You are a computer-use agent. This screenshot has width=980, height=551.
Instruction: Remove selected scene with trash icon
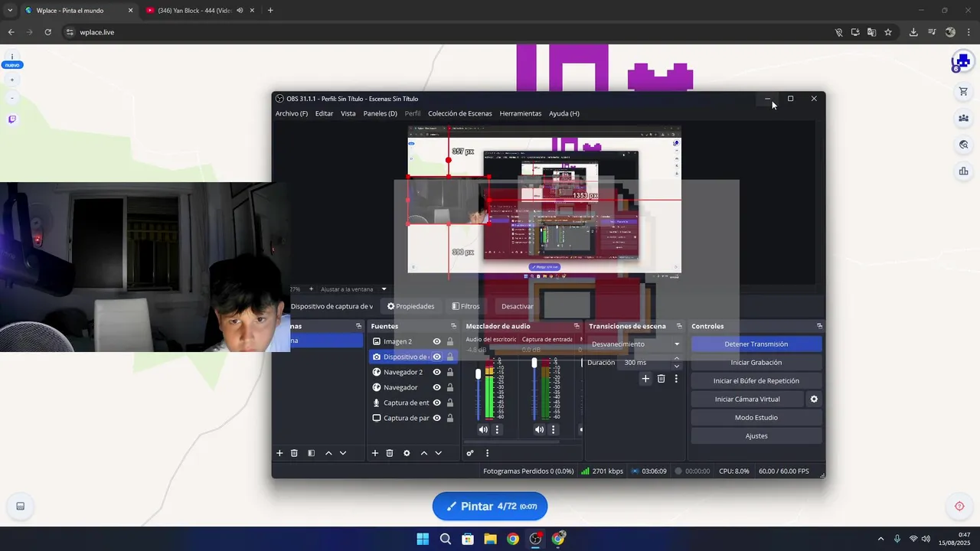click(294, 453)
